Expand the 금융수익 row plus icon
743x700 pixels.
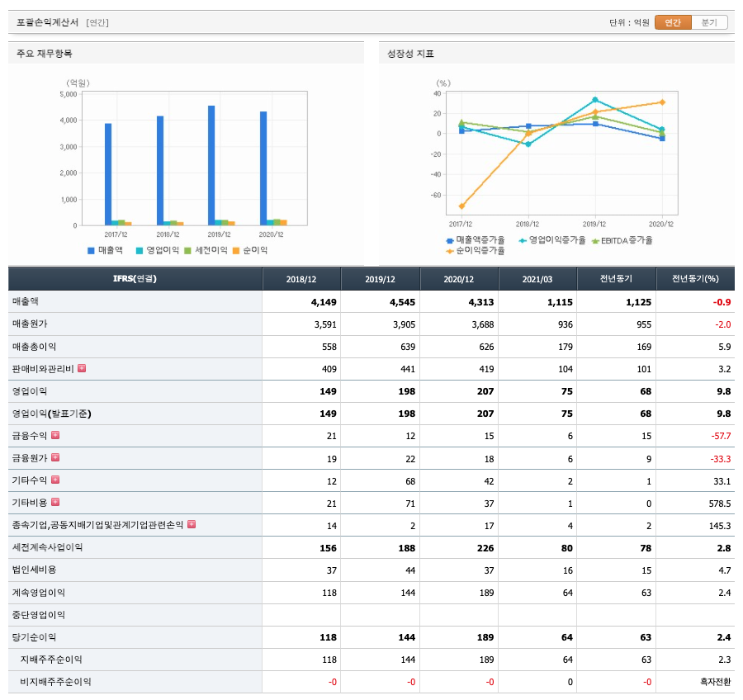point(55,435)
